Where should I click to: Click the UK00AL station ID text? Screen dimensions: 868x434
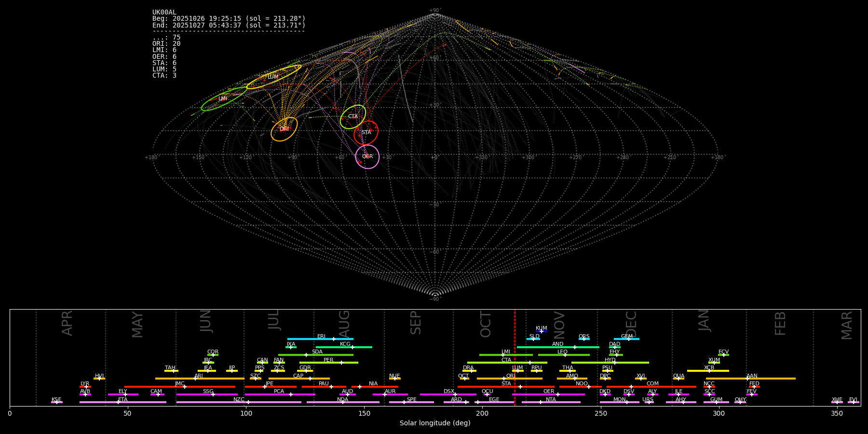[x=164, y=12]
